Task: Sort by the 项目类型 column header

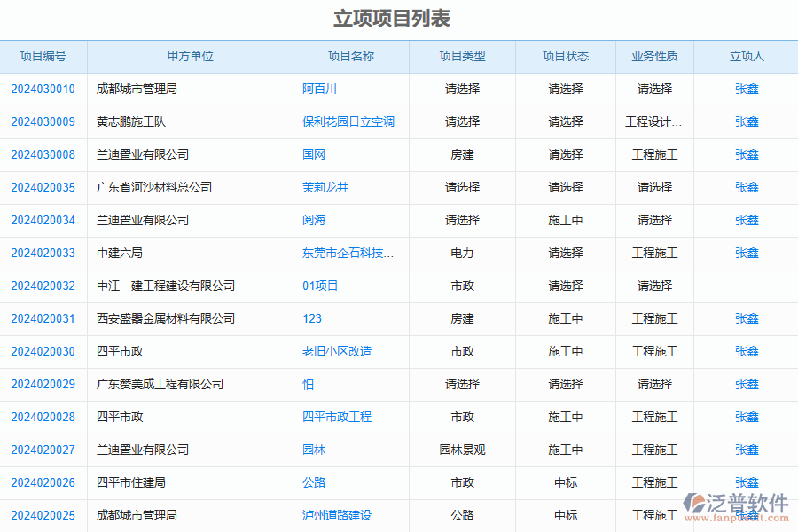Action: (463, 57)
